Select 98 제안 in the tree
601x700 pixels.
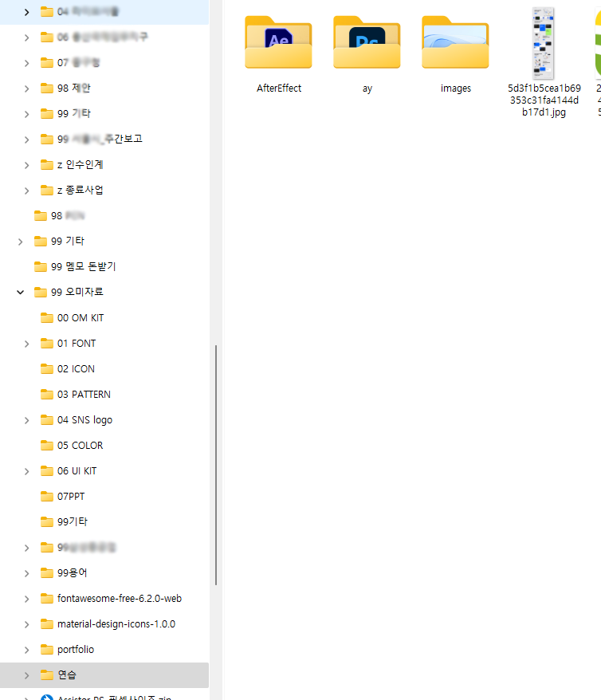104,88
